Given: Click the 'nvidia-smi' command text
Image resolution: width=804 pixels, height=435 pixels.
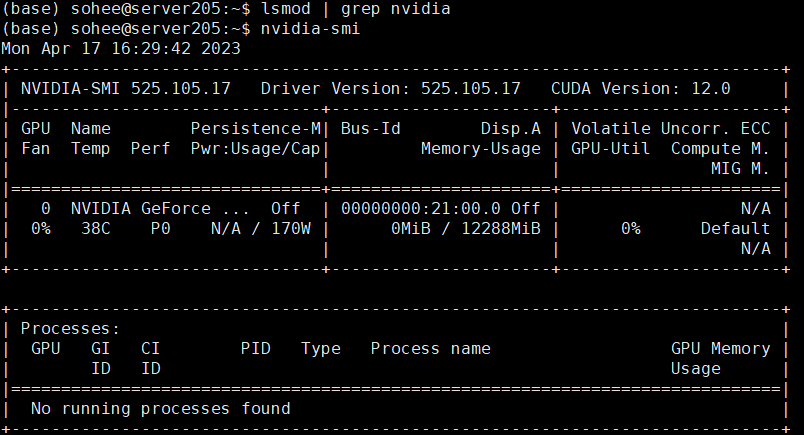Looking at the screenshot, I should [310, 29].
